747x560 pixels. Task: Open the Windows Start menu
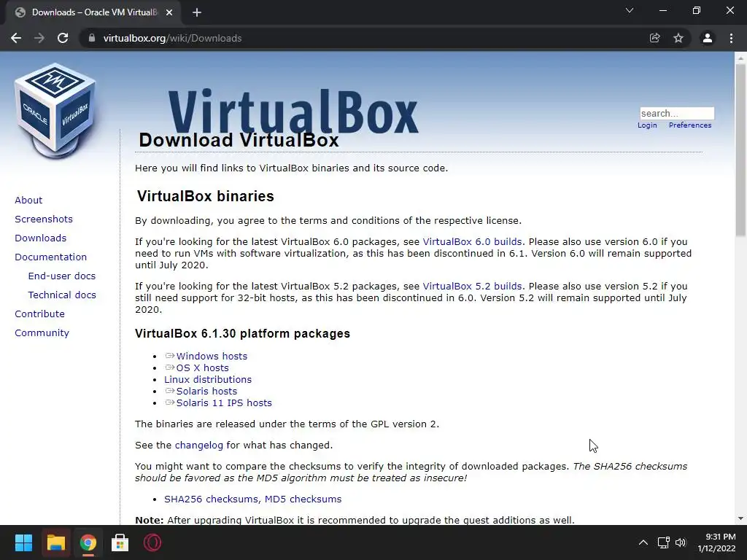point(23,542)
